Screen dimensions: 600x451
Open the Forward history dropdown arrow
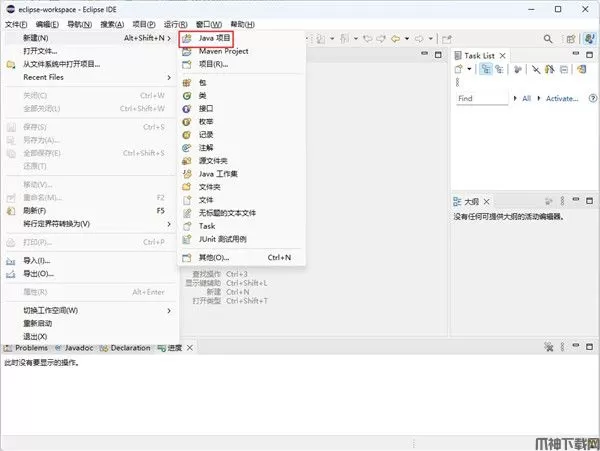(430, 39)
